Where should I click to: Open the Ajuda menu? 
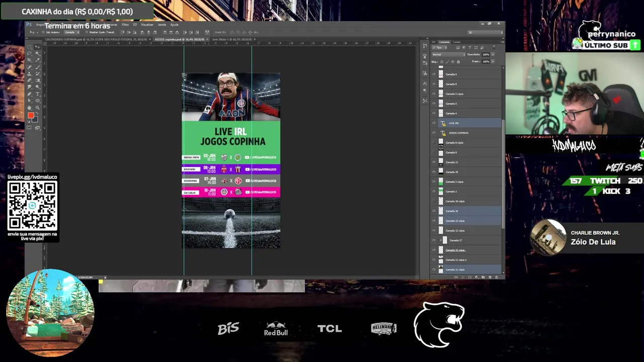pos(174,25)
